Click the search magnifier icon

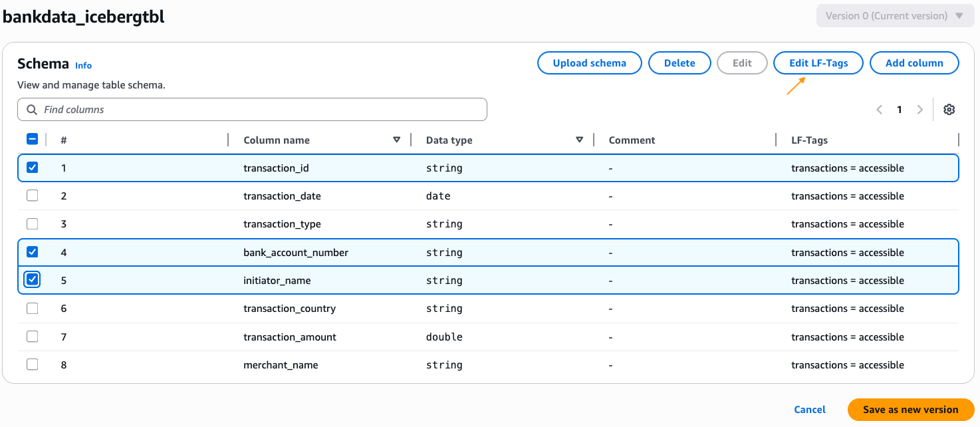click(31, 110)
